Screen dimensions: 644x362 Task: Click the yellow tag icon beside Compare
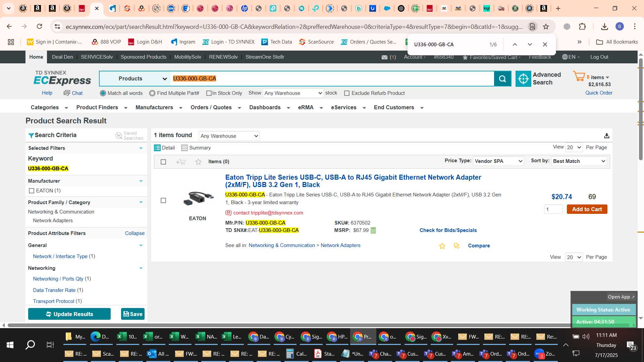click(457, 246)
